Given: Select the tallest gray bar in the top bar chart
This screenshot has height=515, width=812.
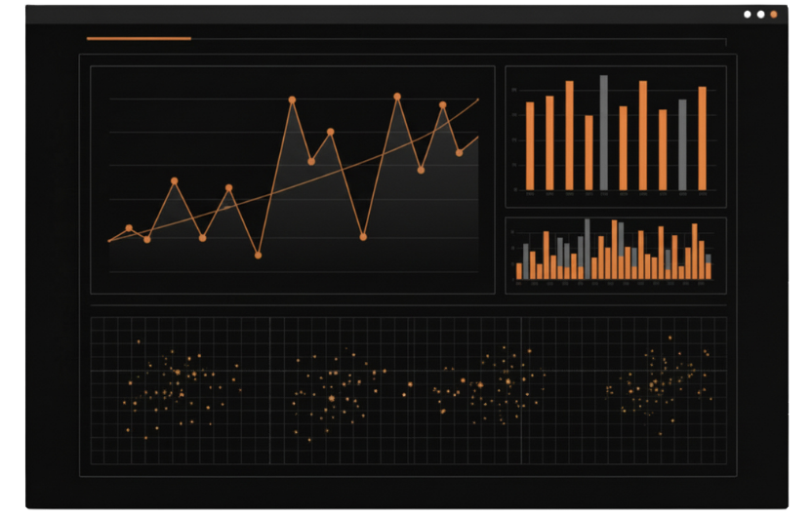Looking at the screenshot, I should [x=604, y=133].
